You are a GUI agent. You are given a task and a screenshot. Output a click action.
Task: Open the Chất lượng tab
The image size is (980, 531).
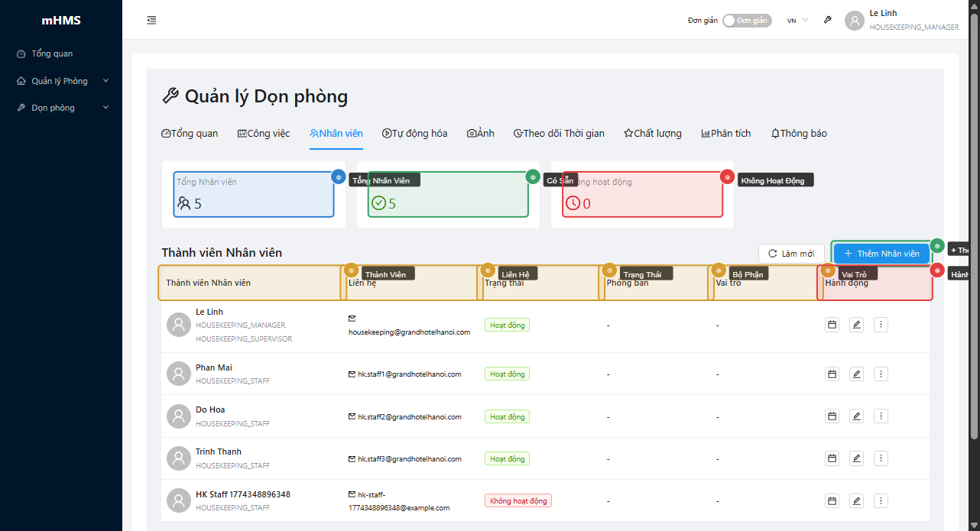click(x=652, y=134)
